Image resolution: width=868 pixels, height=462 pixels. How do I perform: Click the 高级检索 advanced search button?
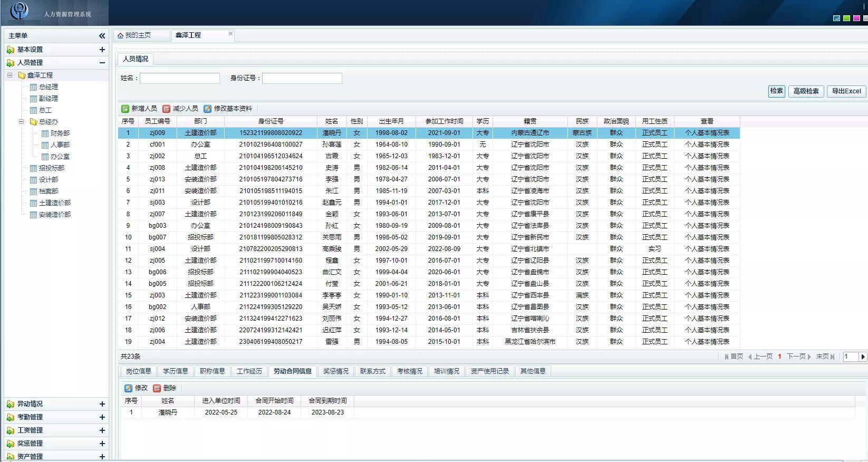coord(806,91)
